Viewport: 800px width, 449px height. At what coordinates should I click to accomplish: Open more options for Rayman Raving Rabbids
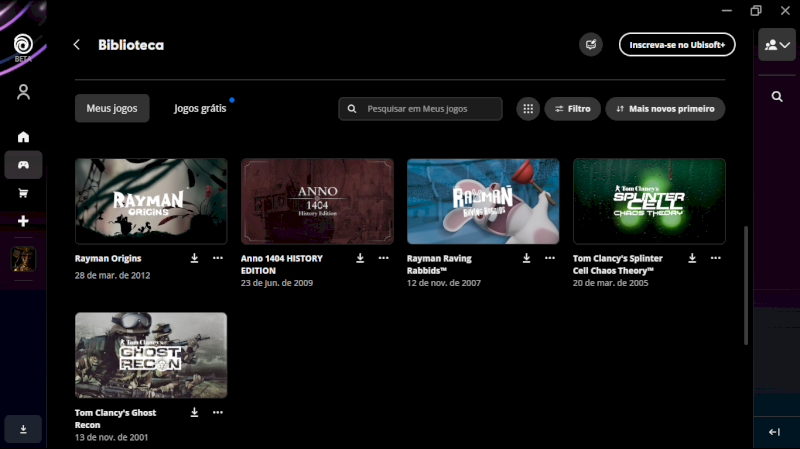point(549,258)
